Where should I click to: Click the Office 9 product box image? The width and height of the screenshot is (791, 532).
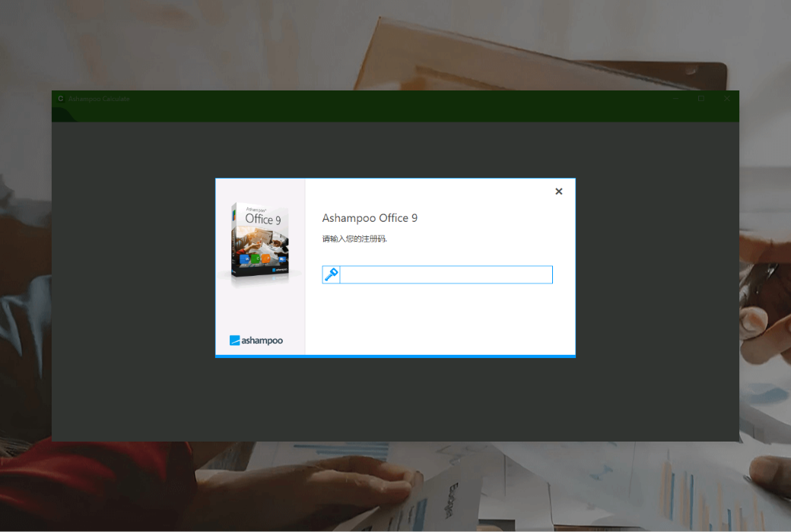260,241
